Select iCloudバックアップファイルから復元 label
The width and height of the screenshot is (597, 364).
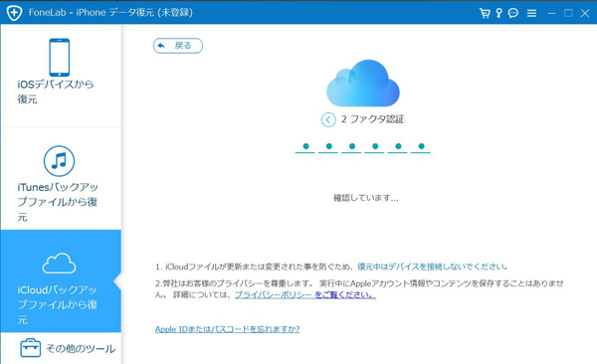coord(58,304)
